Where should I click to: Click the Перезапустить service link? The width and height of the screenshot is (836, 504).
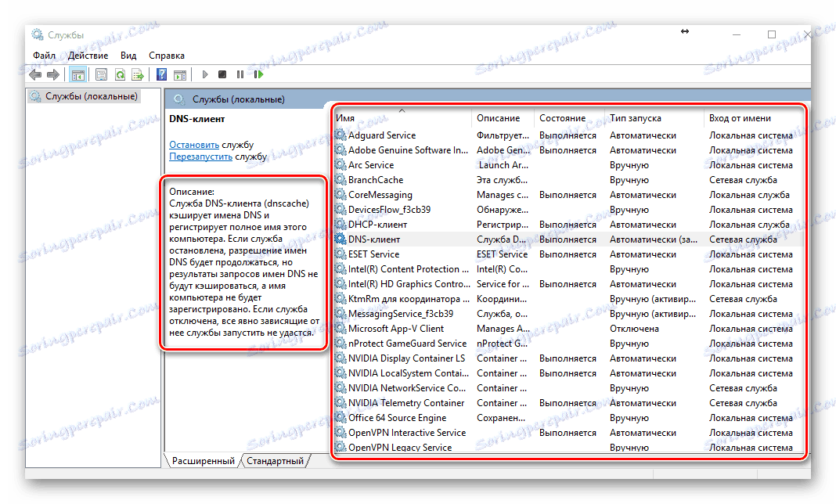coord(200,157)
